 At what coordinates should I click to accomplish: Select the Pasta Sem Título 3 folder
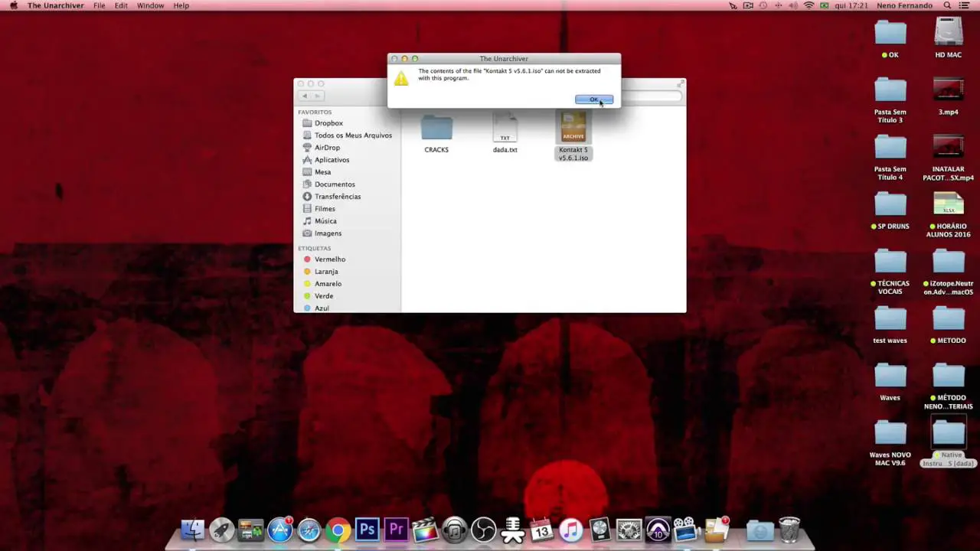[890, 99]
